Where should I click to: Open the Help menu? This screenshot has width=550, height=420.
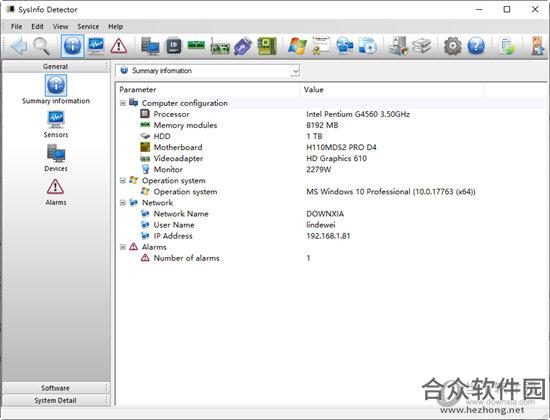[x=115, y=27]
